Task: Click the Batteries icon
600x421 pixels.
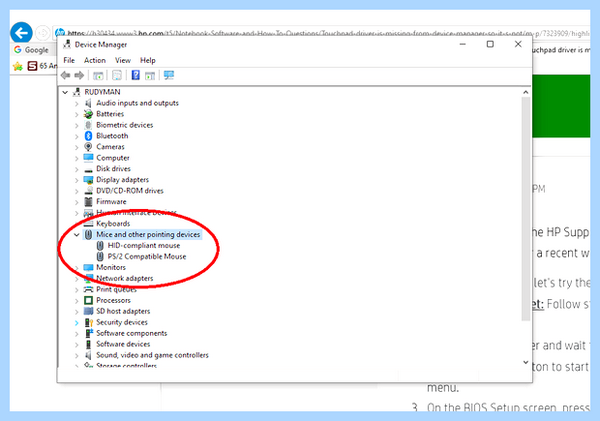Action: (88, 114)
